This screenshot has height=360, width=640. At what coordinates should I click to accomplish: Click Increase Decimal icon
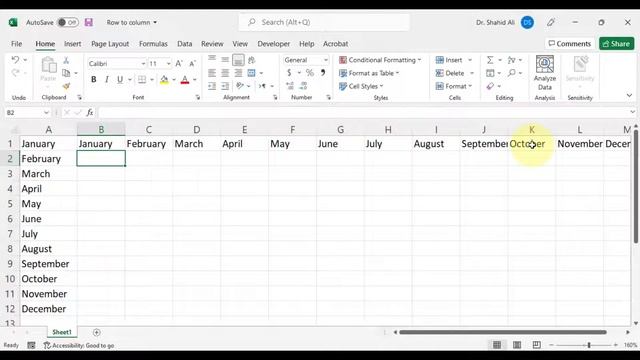[290, 86]
